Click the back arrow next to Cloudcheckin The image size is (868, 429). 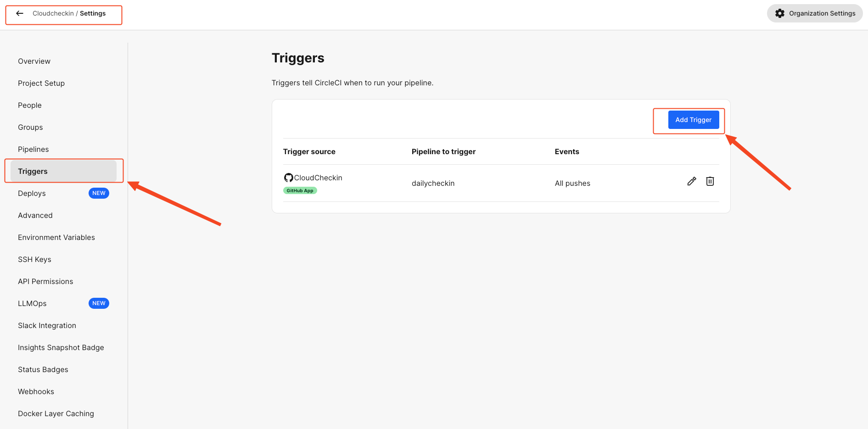pos(20,13)
